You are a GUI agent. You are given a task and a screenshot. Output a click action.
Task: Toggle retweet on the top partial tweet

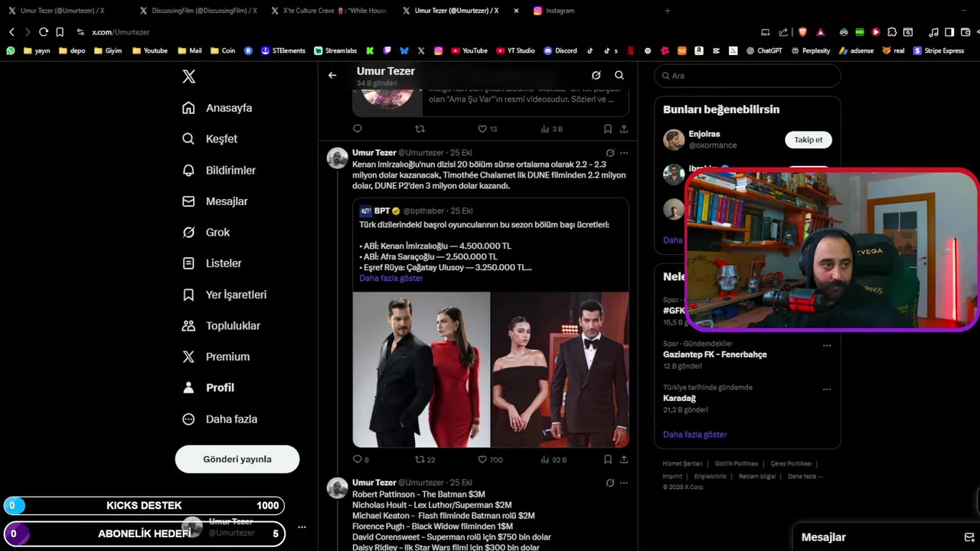pos(420,129)
